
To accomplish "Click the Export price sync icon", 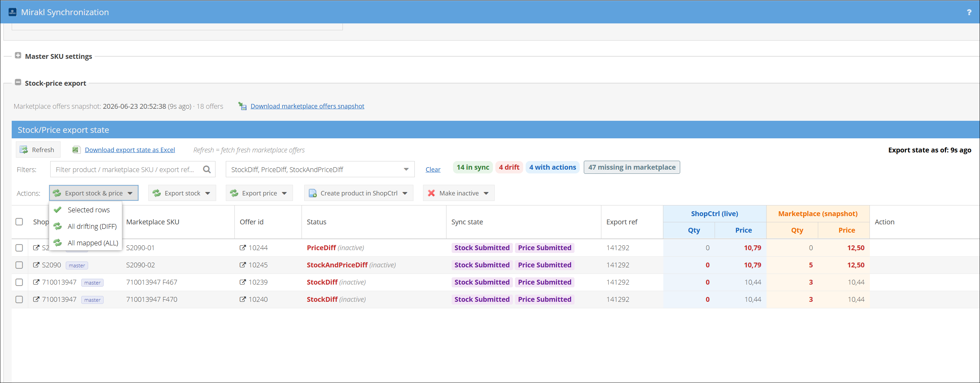I will point(234,193).
